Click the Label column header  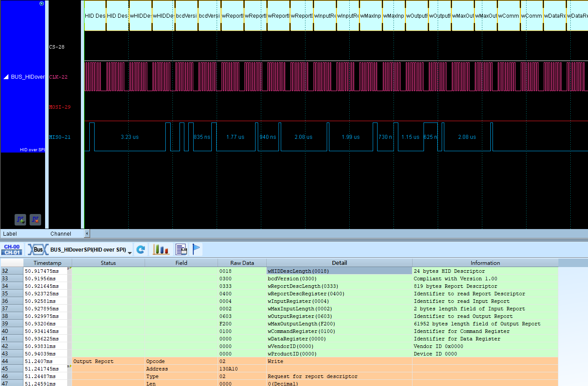click(10, 233)
